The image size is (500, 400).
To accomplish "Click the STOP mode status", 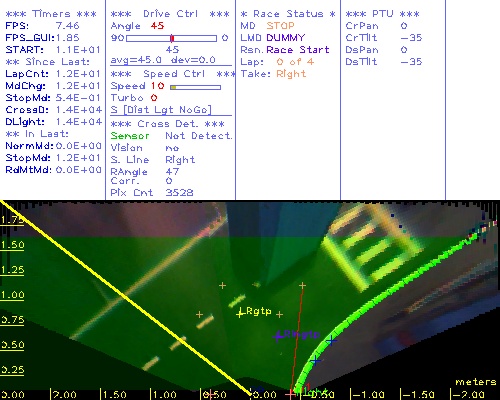I will pos(280,26).
